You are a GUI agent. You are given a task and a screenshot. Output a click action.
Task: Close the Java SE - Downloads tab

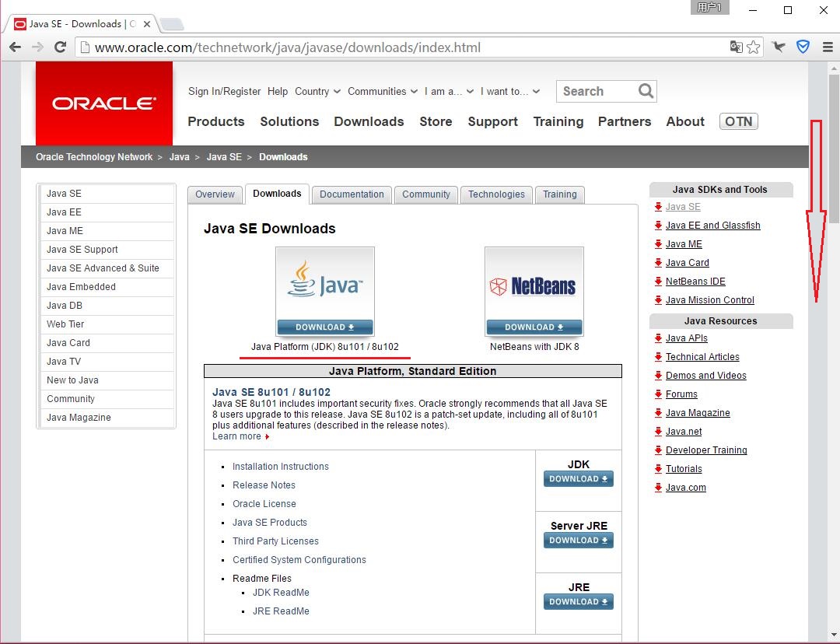146,24
